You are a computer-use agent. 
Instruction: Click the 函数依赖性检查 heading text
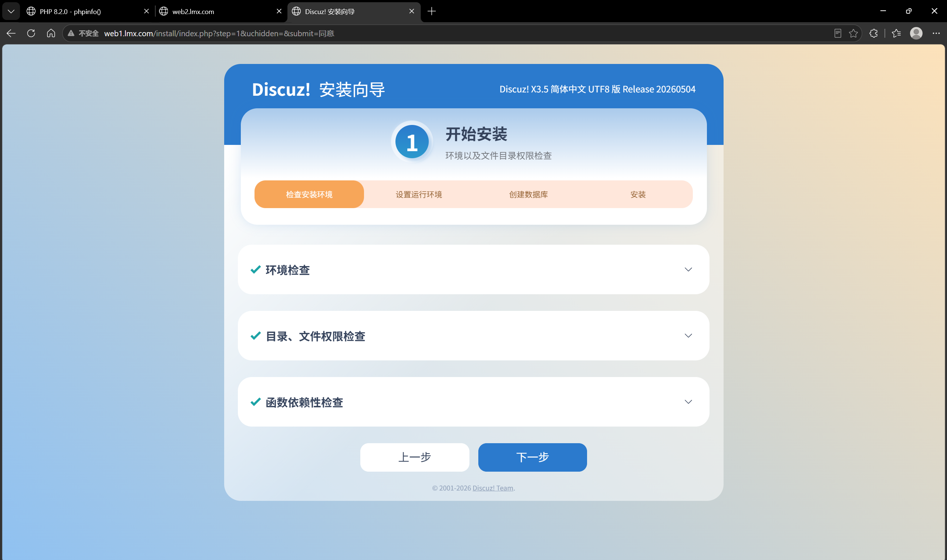[304, 402]
